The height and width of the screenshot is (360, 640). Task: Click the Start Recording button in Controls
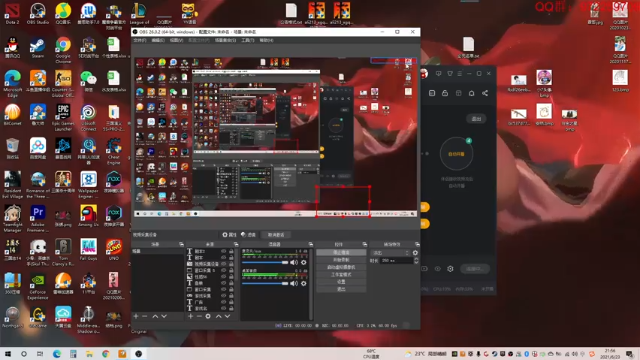point(341,260)
